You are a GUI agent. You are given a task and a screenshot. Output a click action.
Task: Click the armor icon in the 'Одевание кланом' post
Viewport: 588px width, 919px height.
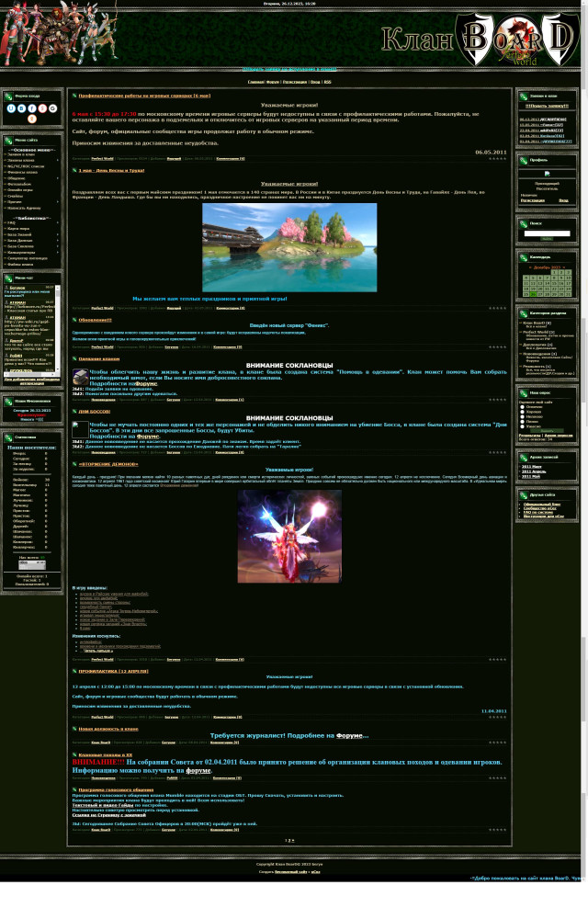(x=80, y=377)
